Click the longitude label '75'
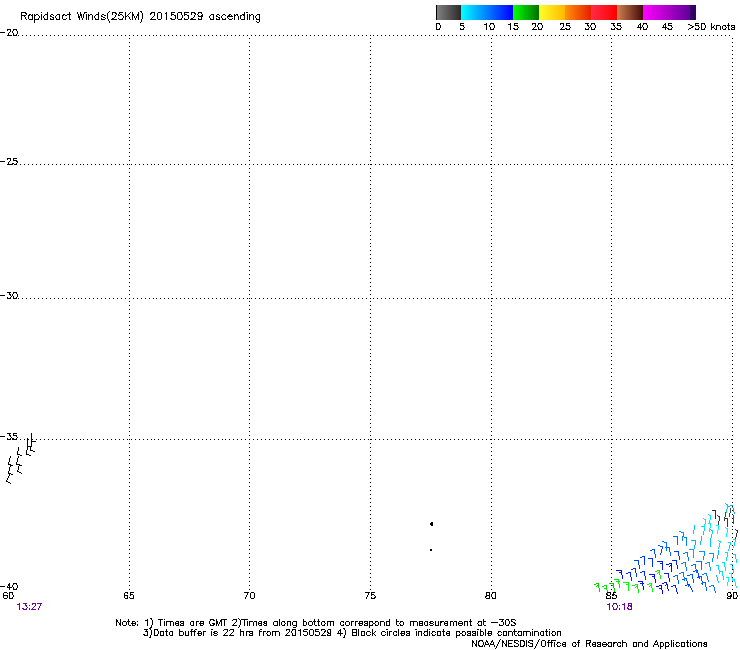 370,596
